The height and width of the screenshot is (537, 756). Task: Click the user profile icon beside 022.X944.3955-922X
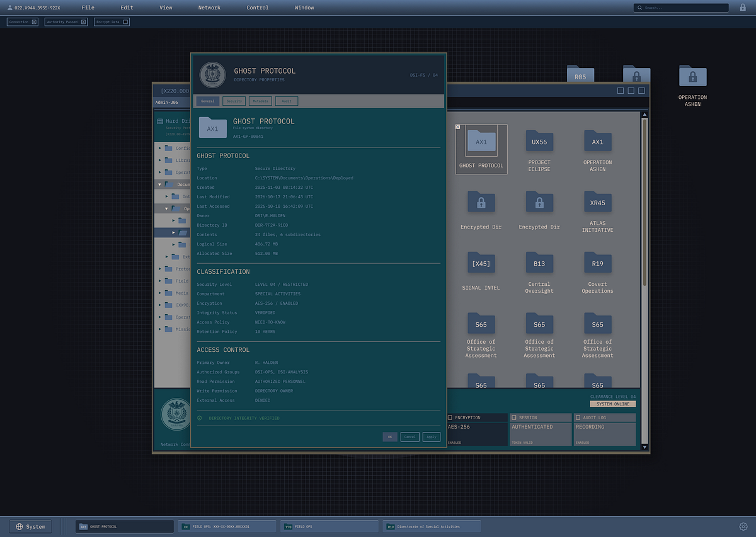pyautogui.click(x=9, y=8)
